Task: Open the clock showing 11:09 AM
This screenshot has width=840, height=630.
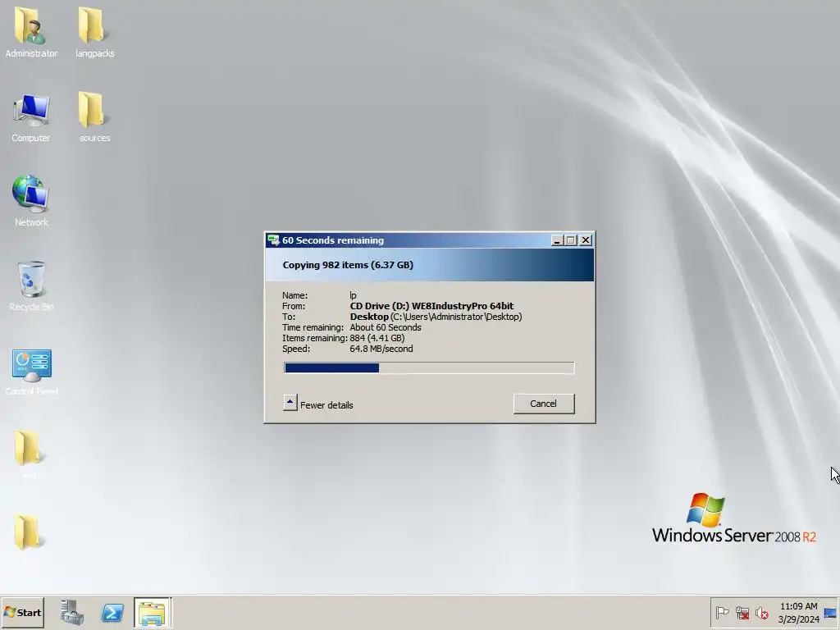Action: tap(798, 606)
